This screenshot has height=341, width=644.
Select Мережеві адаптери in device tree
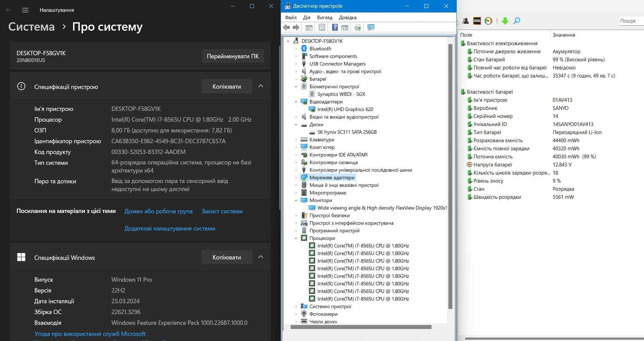pyautogui.click(x=332, y=178)
